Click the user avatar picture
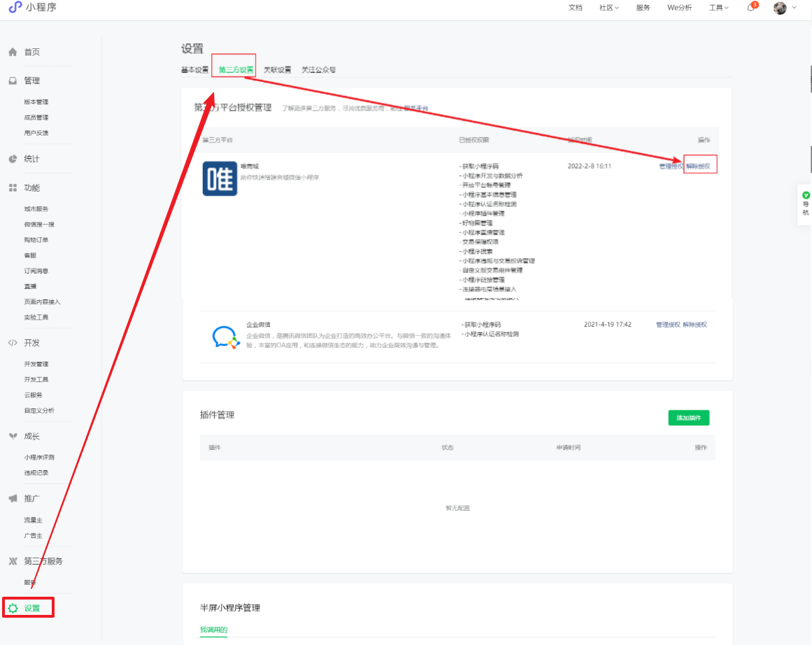The height and width of the screenshot is (645, 812). tap(781, 8)
